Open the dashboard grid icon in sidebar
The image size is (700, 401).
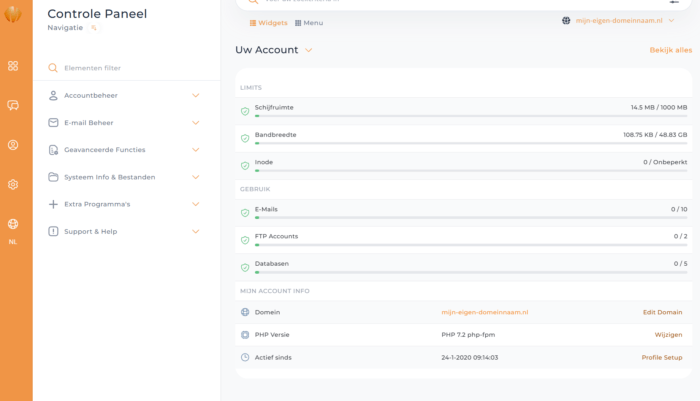pyautogui.click(x=13, y=66)
